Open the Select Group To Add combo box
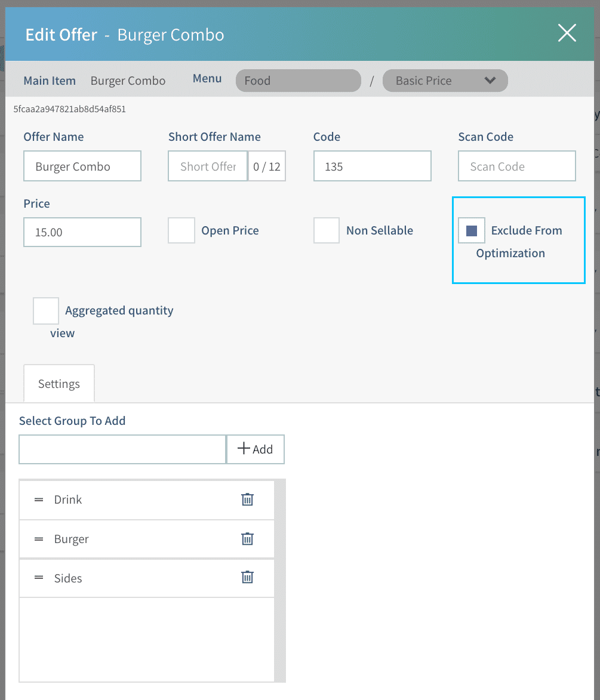The width and height of the screenshot is (600, 700). pyautogui.click(x=122, y=449)
